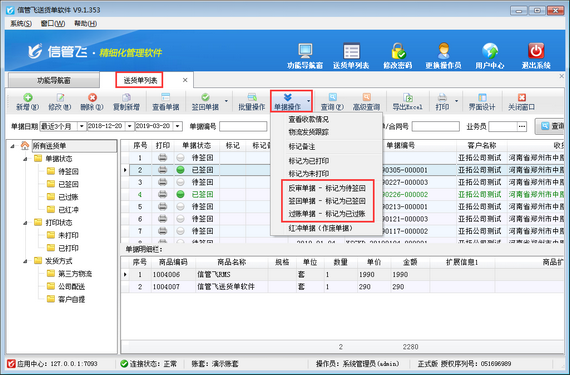Open the 窗口(W) menu
Viewport: 570px width, 375px height.
[53, 24]
